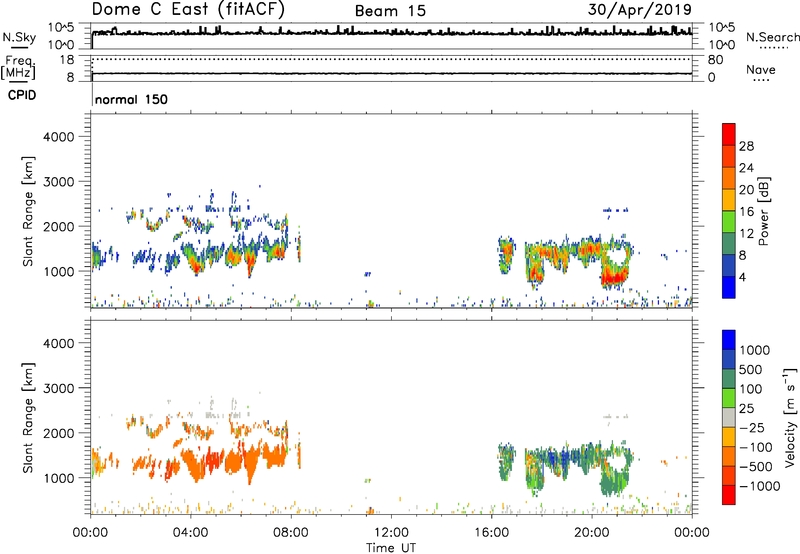Click the '4' power scale value
Screen dimensions: 800x554
click(742, 277)
